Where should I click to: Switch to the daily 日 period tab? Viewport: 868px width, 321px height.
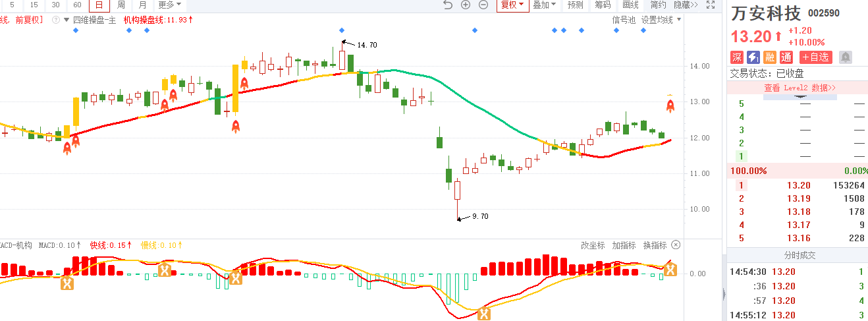pos(99,5)
